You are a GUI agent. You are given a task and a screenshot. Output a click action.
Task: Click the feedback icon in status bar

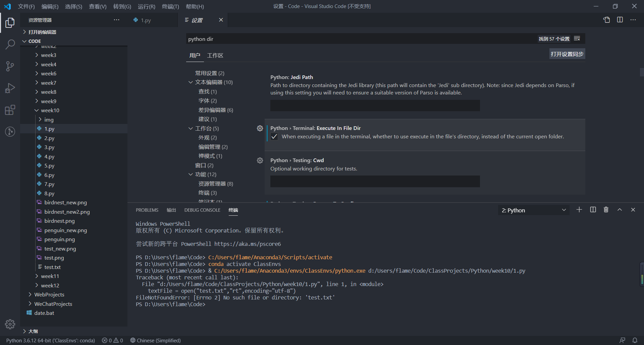(x=622, y=340)
